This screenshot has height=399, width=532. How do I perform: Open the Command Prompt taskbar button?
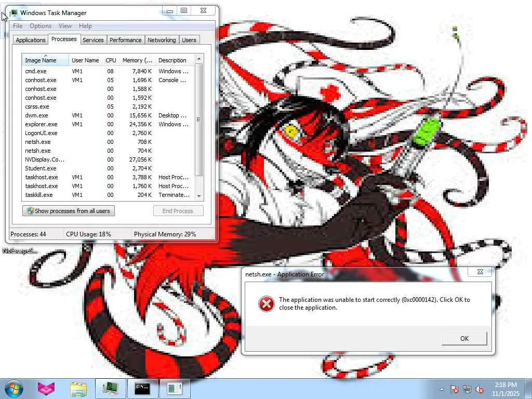(142, 389)
